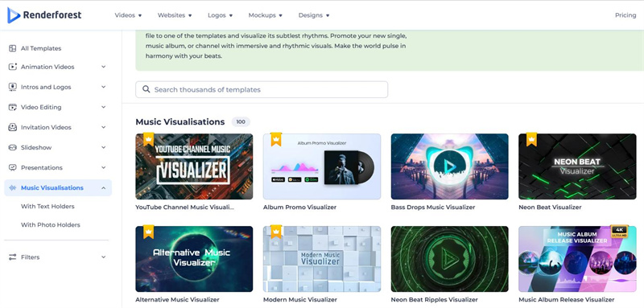Collapse the Music Visualisations chevron
Viewport: 644px width, 308px height.
(x=104, y=188)
